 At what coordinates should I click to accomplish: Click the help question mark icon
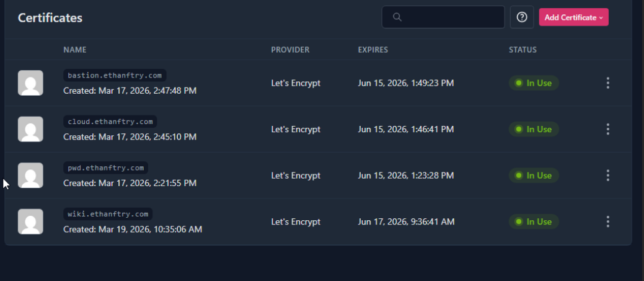tap(522, 17)
